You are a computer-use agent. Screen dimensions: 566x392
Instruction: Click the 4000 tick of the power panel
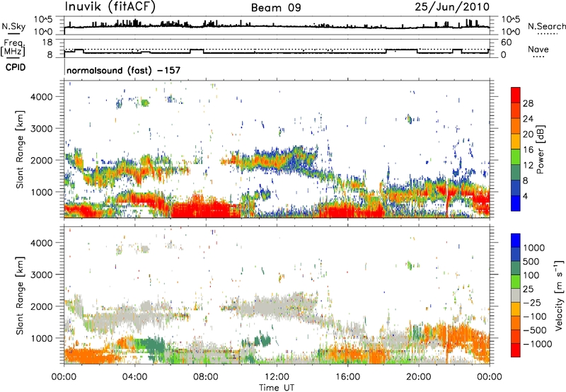point(42,97)
